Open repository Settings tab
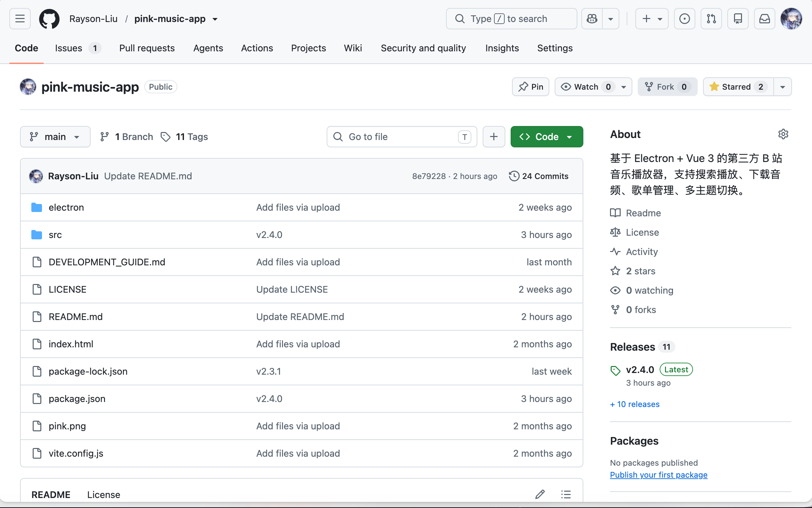 [x=555, y=48]
